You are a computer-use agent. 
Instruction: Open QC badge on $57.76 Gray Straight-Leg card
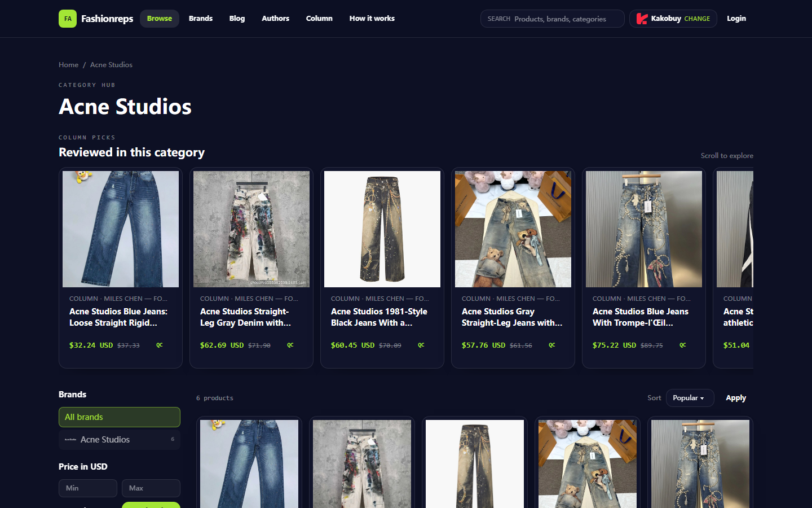[x=552, y=345]
